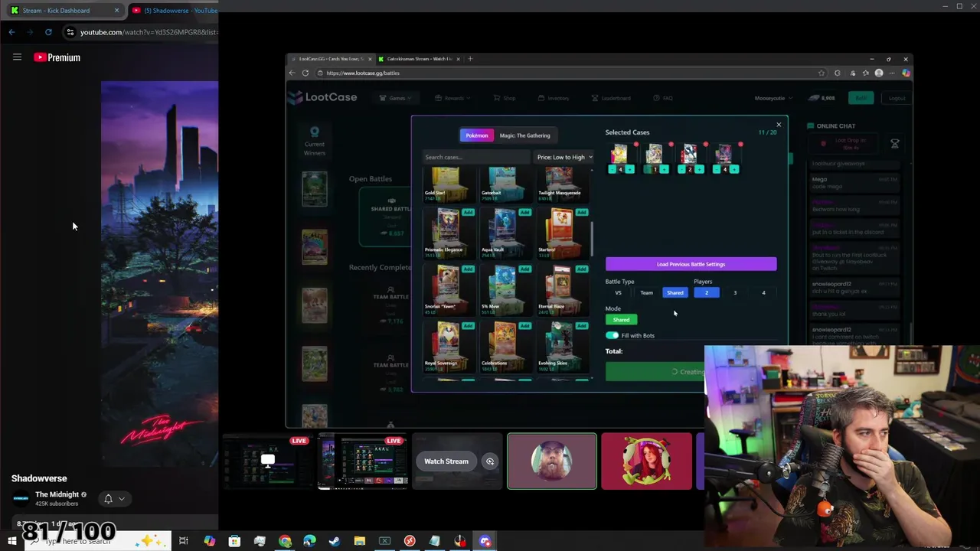Select Shared battle type

point(675,292)
